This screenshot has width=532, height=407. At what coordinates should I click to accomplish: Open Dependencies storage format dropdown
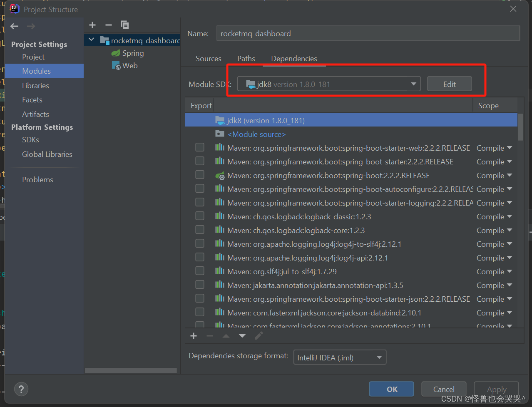click(340, 357)
